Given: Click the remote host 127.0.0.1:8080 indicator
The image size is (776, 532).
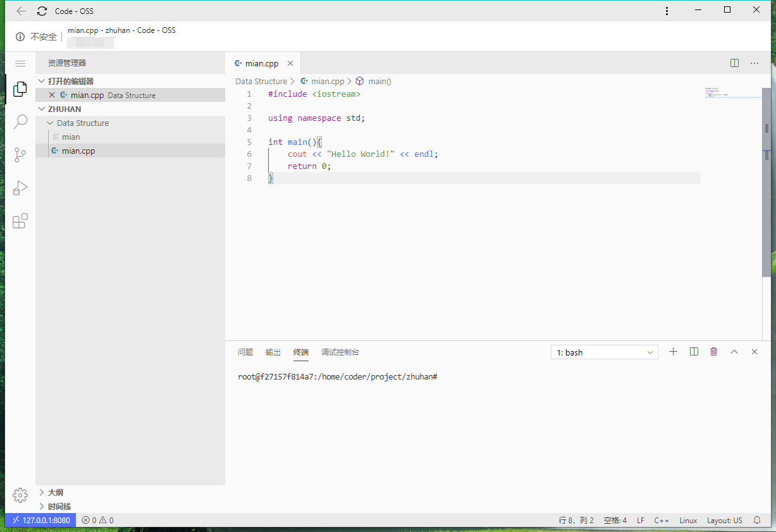Looking at the screenshot, I should pyautogui.click(x=40, y=520).
